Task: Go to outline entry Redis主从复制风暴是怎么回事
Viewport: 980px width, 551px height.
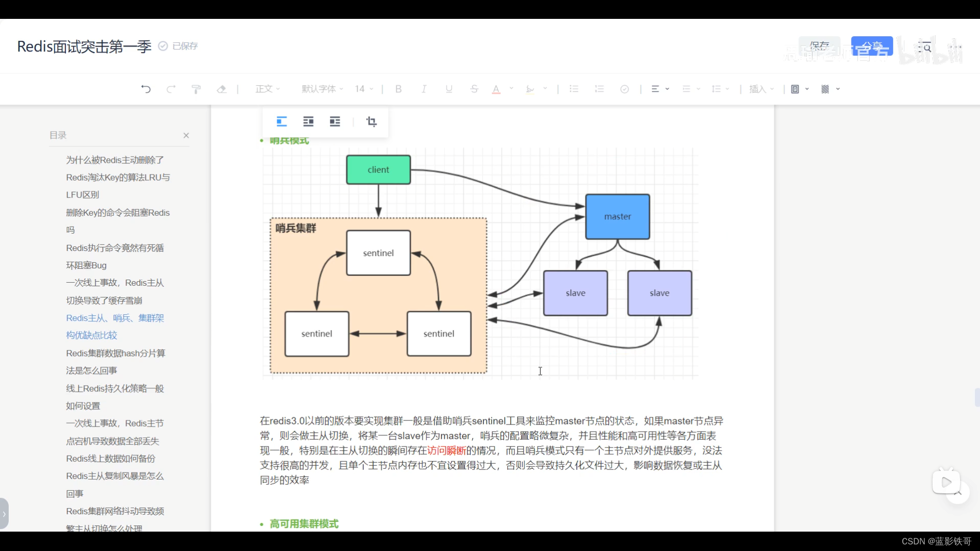Action: 115,485
